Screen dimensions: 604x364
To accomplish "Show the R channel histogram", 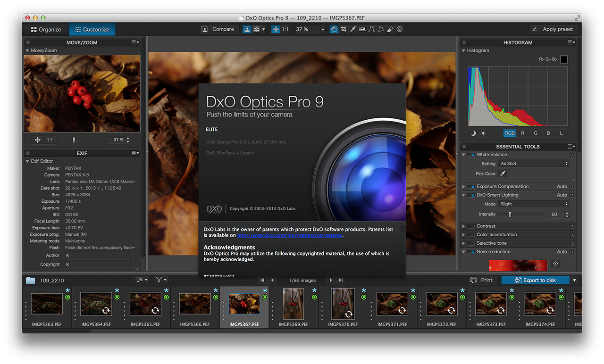I will [x=522, y=133].
